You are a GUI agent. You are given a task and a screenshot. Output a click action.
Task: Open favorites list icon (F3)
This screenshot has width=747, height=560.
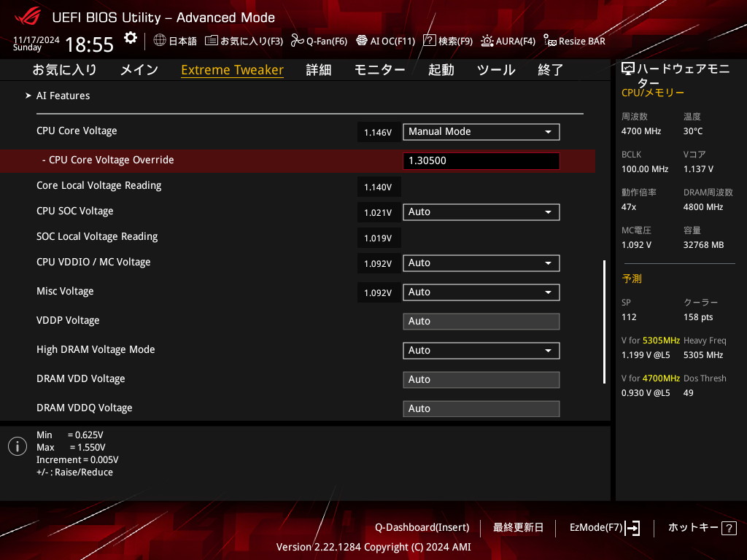coord(211,41)
